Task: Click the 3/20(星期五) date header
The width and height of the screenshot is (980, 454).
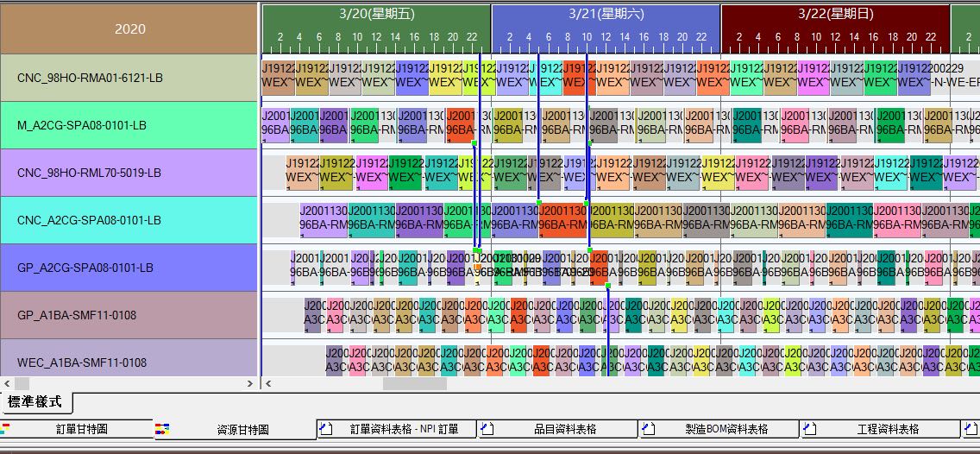Action: [x=376, y=14]
